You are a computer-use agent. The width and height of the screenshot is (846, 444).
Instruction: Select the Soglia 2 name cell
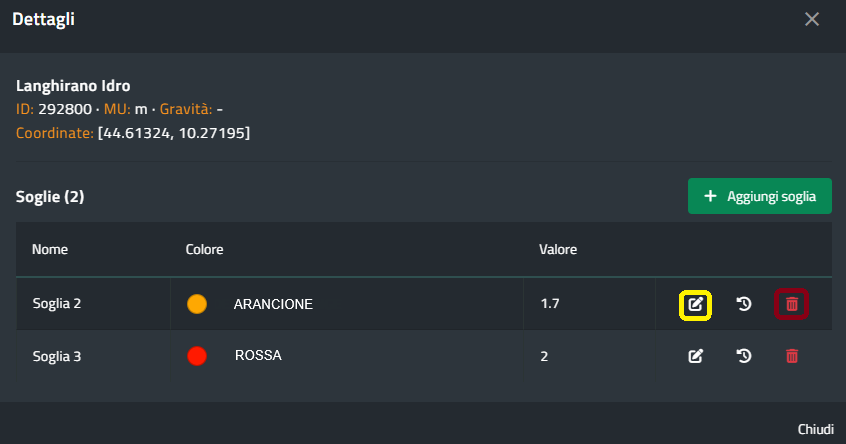57,304
